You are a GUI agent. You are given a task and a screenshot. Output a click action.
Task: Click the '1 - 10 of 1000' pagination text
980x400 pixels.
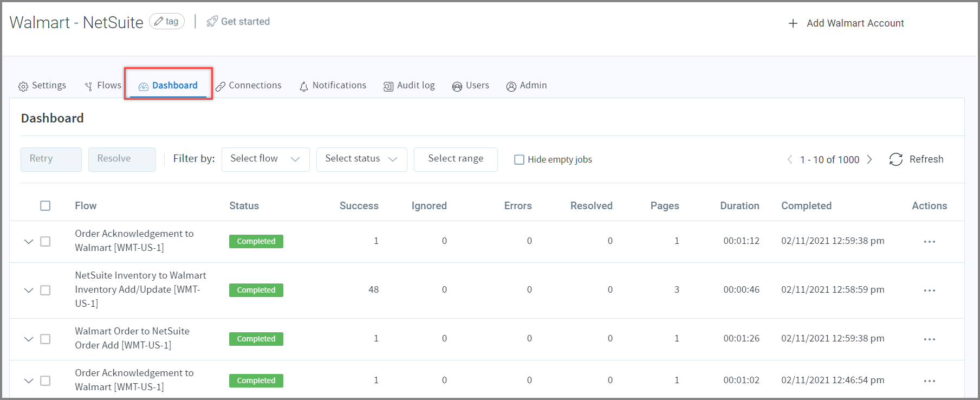point(830,160)
